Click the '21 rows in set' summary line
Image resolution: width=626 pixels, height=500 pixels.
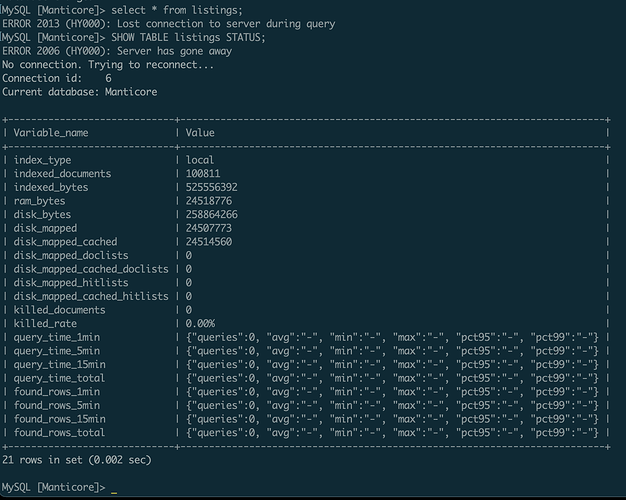point(77,460)
